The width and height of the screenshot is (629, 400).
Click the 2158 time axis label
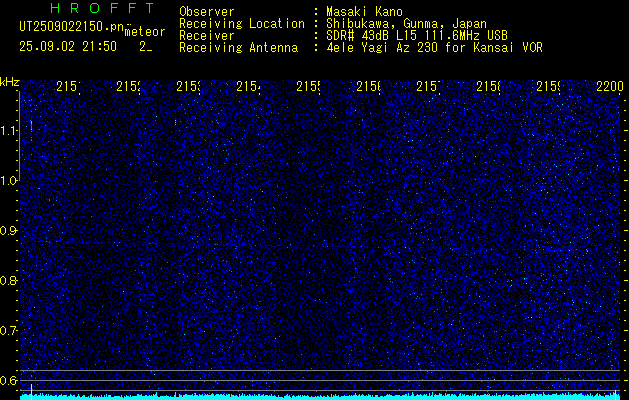tap(488, 86)
